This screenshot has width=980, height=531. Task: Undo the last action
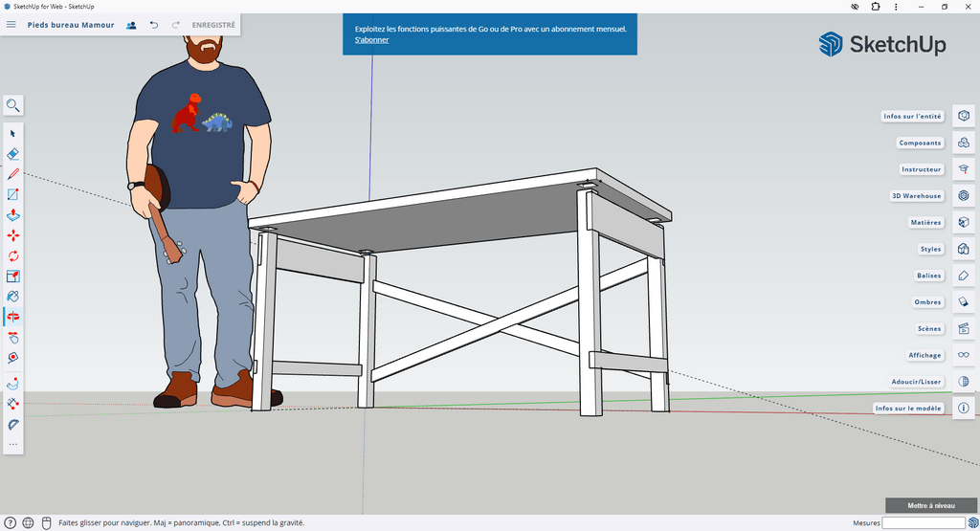coord(154,25)
